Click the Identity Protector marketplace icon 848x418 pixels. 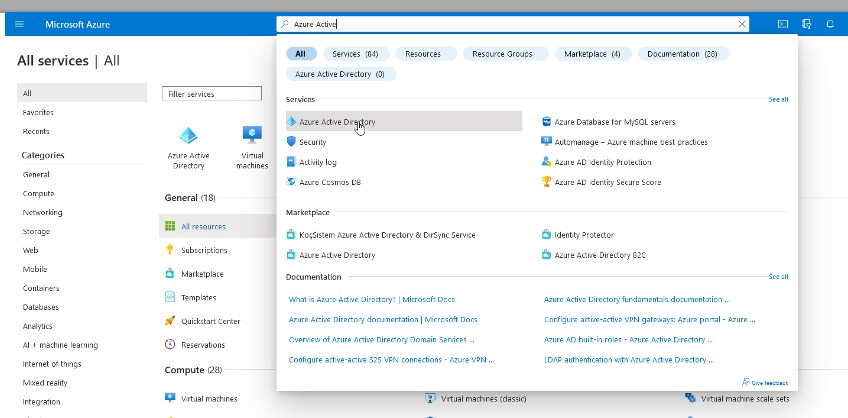pos(546,235)
